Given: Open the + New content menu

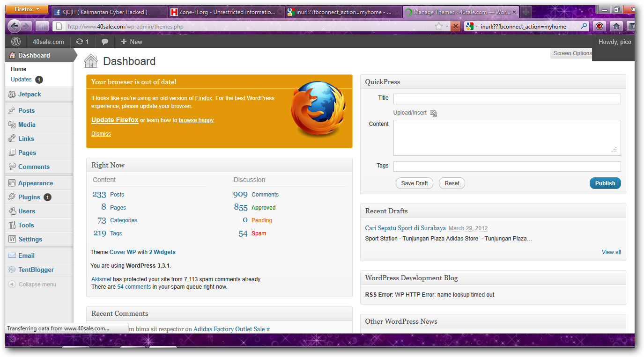Looking at the screenshot, I should pos(132,42).
